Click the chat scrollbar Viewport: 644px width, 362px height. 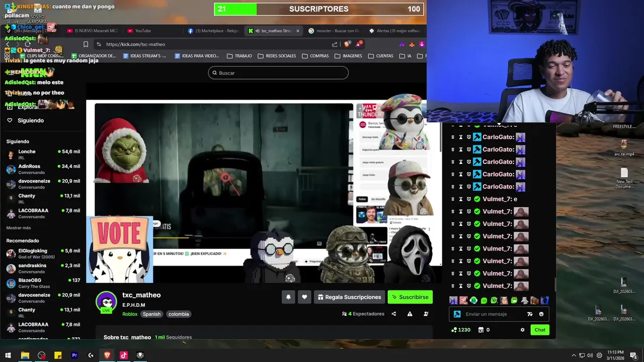555,285
